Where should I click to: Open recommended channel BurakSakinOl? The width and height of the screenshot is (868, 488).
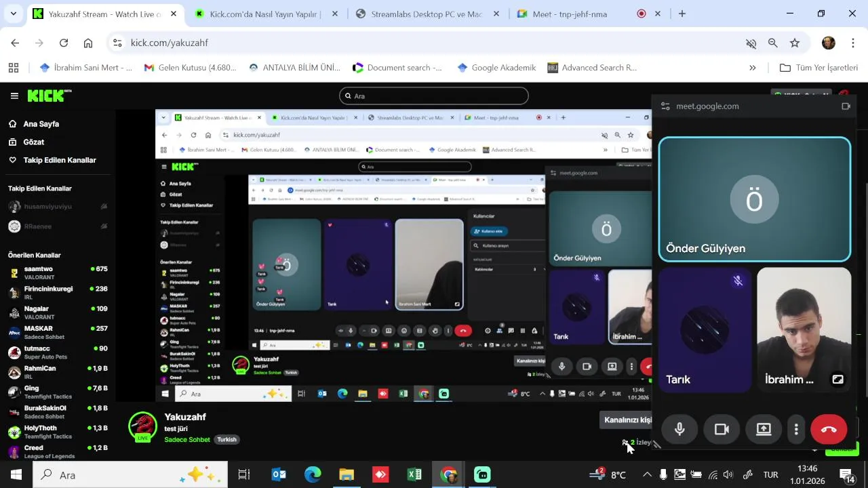coord(58,412)
